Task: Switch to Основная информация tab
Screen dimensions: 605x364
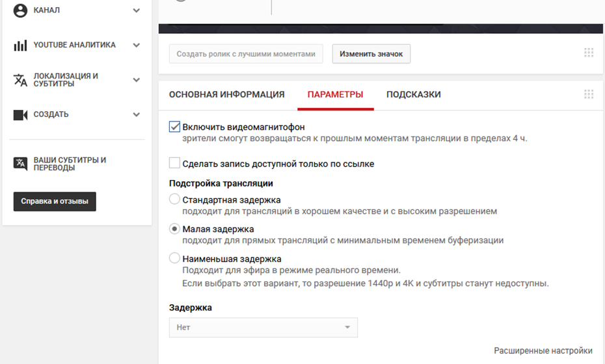Action: [226, 95]
